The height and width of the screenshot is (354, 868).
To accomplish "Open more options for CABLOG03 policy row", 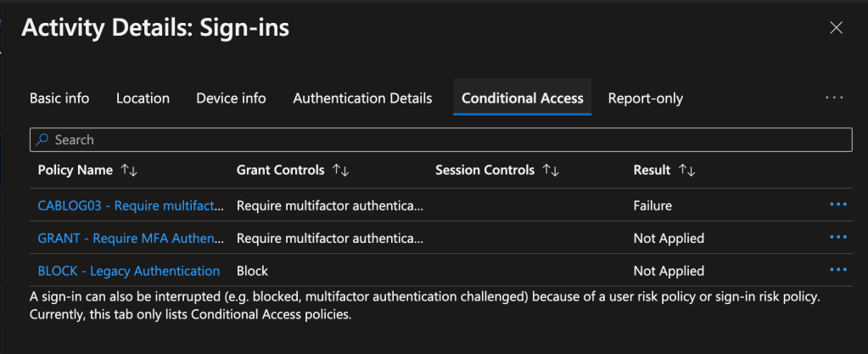I will pyautogui.click(x=838, y=205).
